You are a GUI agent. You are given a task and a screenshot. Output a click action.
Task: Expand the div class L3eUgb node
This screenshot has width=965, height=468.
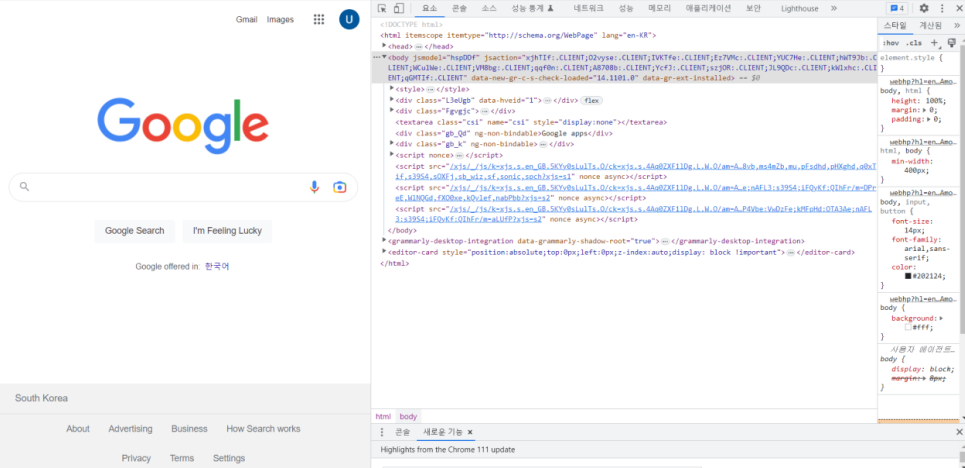pyautogui.click(x=392, y=100)
